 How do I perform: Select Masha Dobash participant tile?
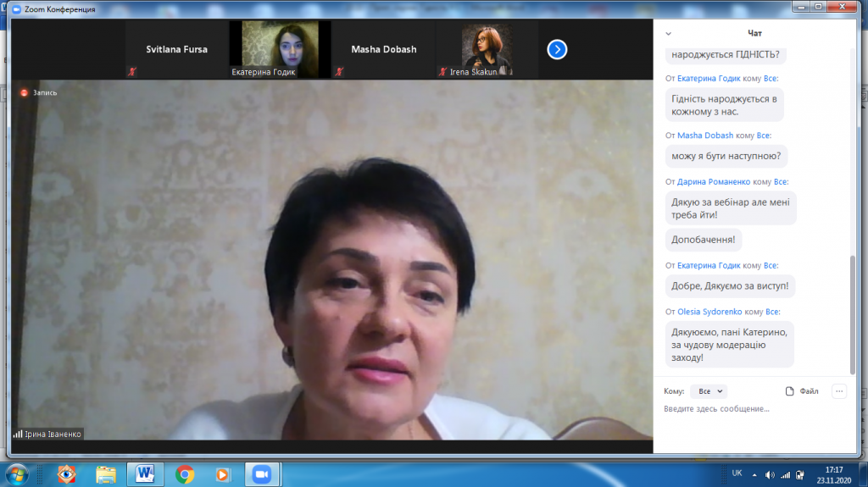tap(384, 49)
